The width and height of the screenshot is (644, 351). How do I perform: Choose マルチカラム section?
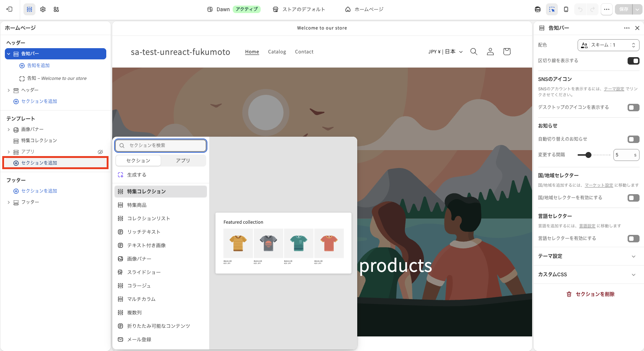[161, 299]
